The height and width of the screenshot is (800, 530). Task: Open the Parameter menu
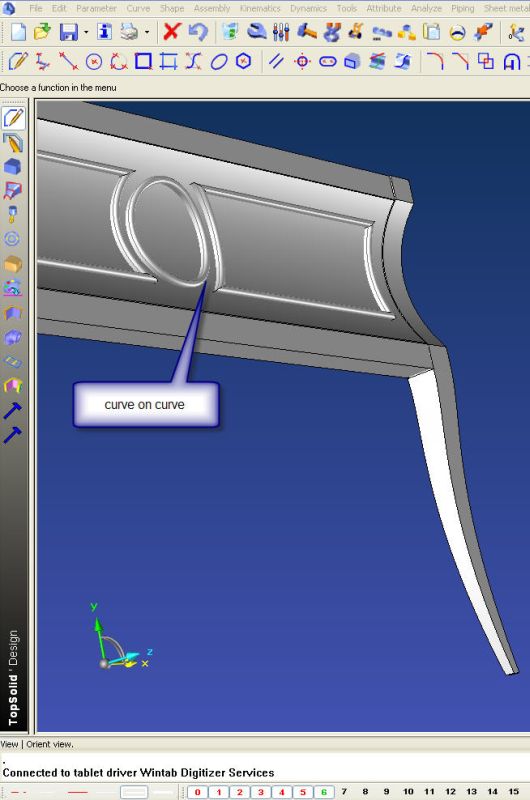point(96,8)
